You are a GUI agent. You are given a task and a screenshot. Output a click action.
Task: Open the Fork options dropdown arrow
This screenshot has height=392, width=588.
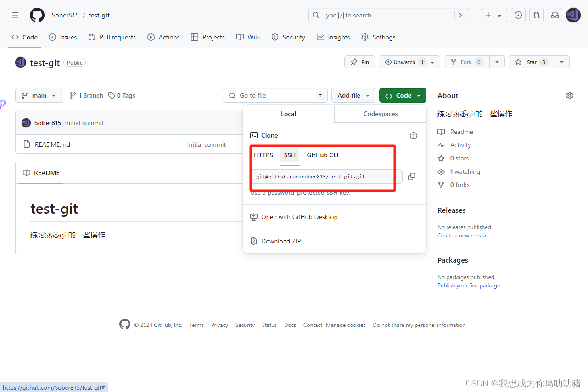(497, 62)
